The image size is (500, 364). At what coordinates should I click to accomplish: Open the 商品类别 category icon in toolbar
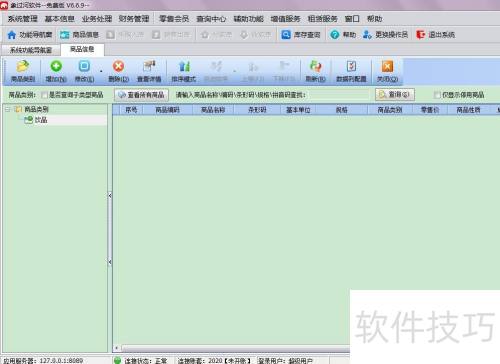point(23,66)
